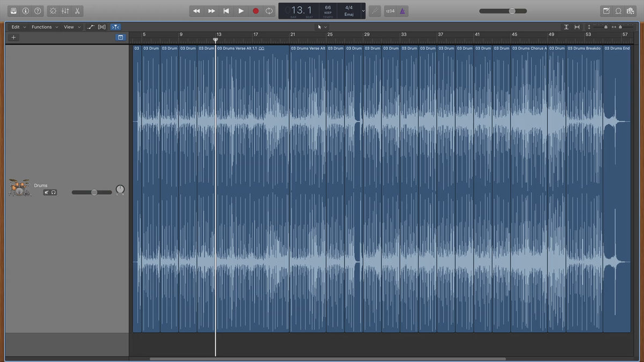Viewport: 644px width, 362px height.
Task: Open the Notepad panel
Action: (606, 11)
